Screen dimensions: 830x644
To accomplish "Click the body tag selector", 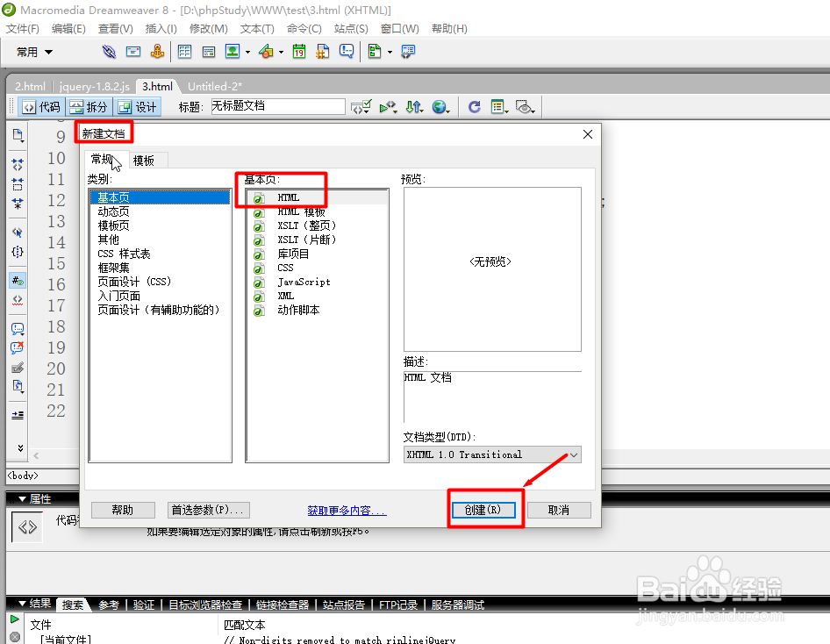I will click(x=23, y=476).
